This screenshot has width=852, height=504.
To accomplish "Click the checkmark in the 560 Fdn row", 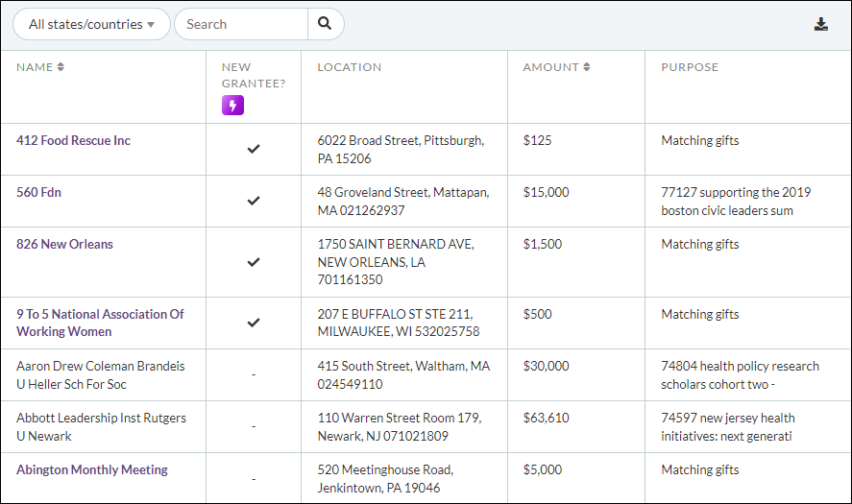I will tap(254, 201).
